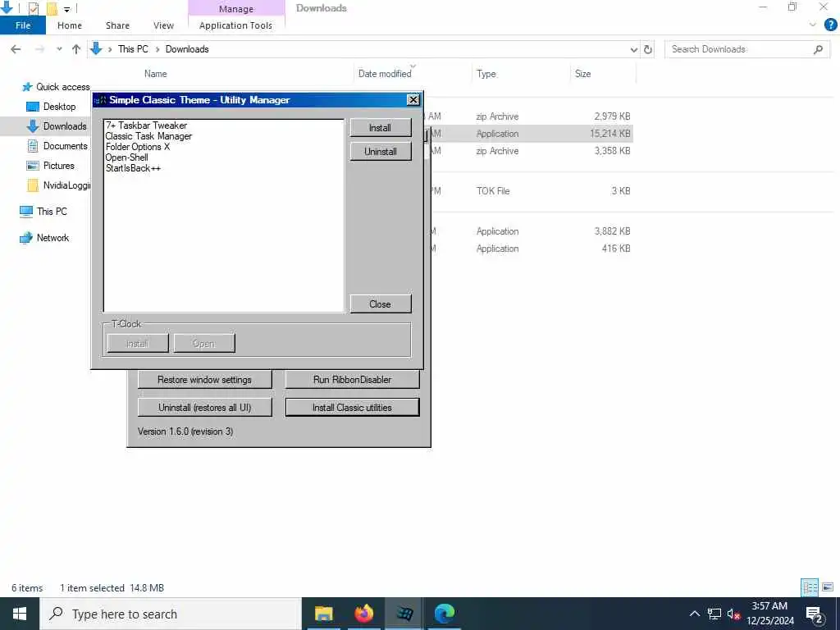Select Folder Options X entry
The image size is (840, 630).
(x=137, y=147)
